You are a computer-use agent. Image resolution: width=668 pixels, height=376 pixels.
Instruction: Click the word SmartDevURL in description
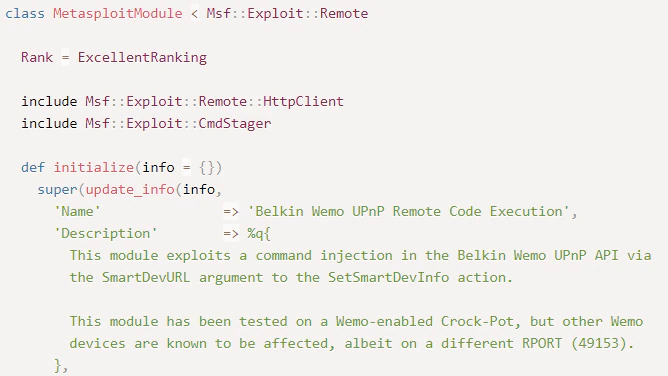tap(146, 278)
